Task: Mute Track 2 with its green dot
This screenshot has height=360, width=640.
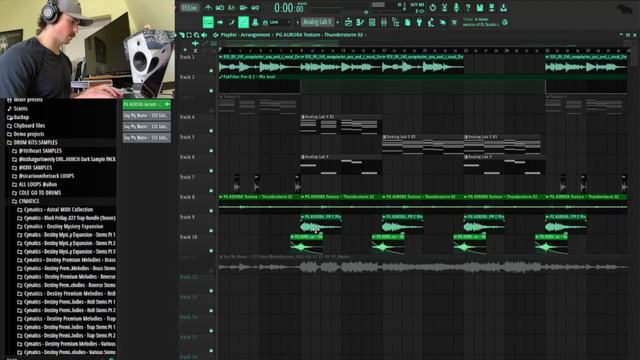Action: point(211,91)
